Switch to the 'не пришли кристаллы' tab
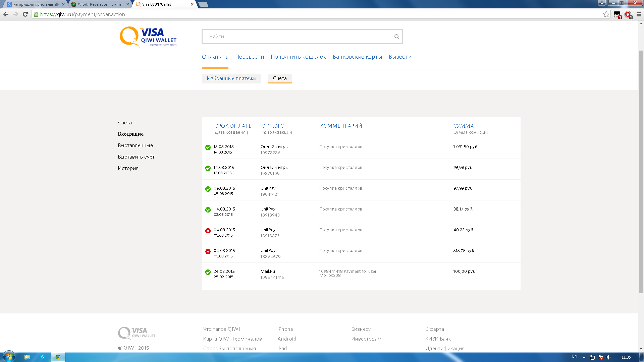The image size is (644, 362). 36,4
